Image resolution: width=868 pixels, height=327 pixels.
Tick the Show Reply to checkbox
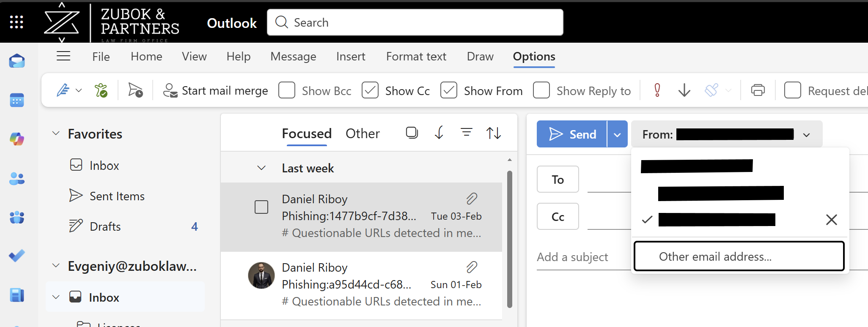click(541, 90)
